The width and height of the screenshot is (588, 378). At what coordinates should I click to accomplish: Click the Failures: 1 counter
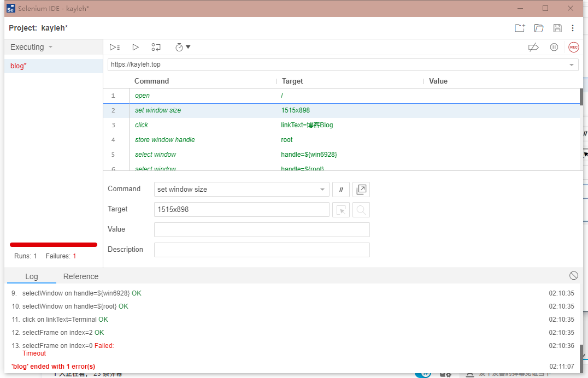pos(61,256)
